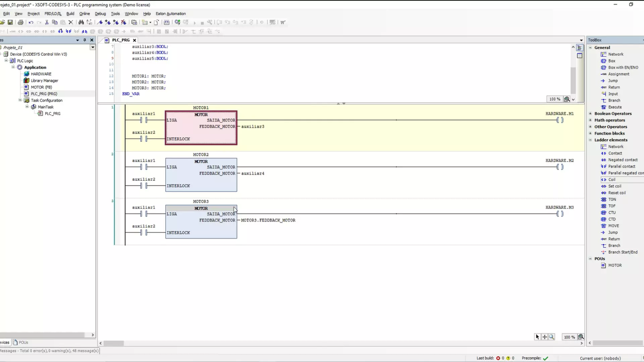Select Library Manager in device tree

coord(44,80)
